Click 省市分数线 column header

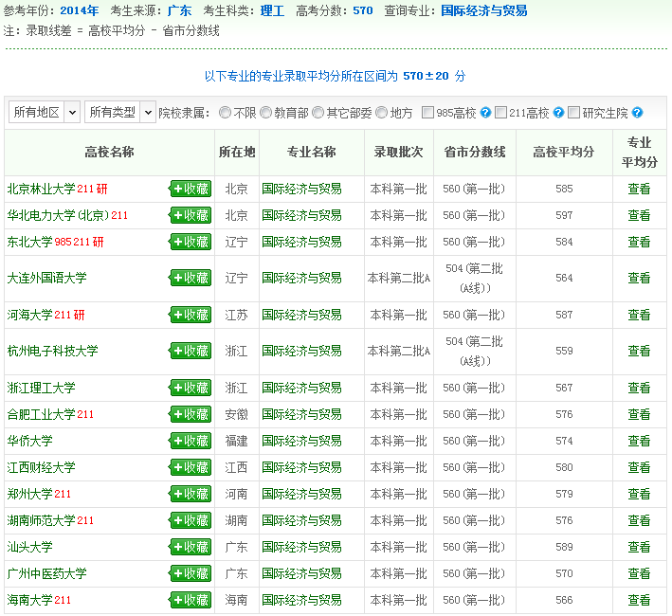(475, 152)
